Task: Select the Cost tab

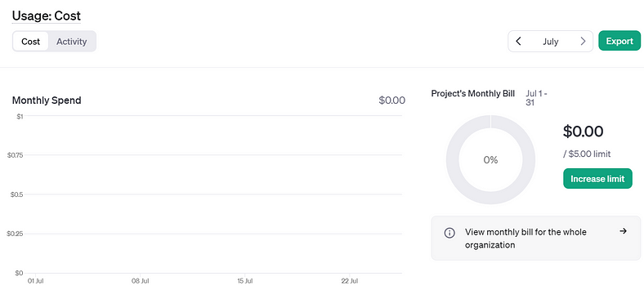Action: click(31, 42)
